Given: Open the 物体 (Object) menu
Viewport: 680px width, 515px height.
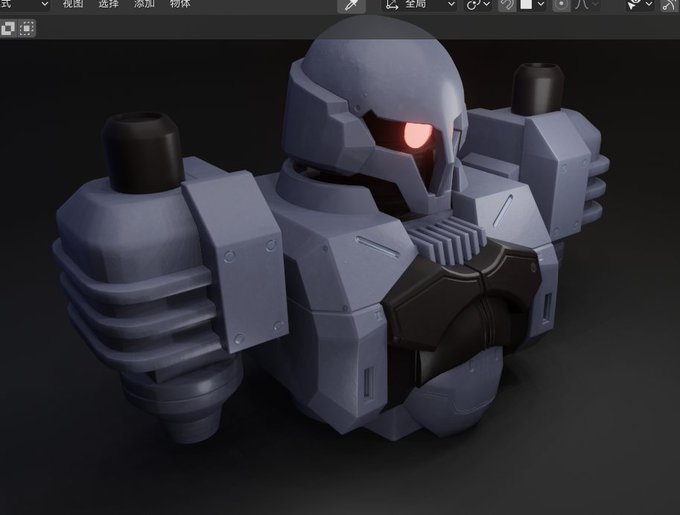Looking at the screenshot, I should pyautogui.click(x=180, y=4).
